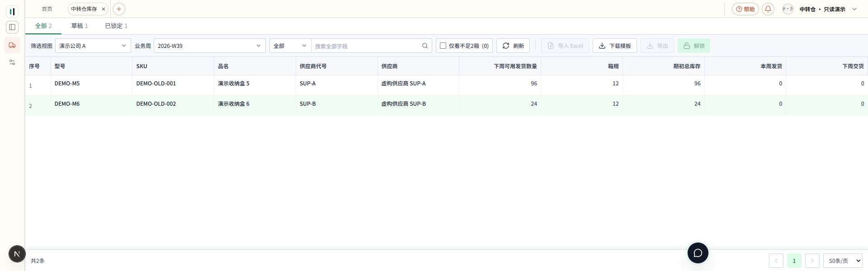Click the app logo icon in sidebar
The height and width of the screenshot is (271, 868).
[12, 11]
